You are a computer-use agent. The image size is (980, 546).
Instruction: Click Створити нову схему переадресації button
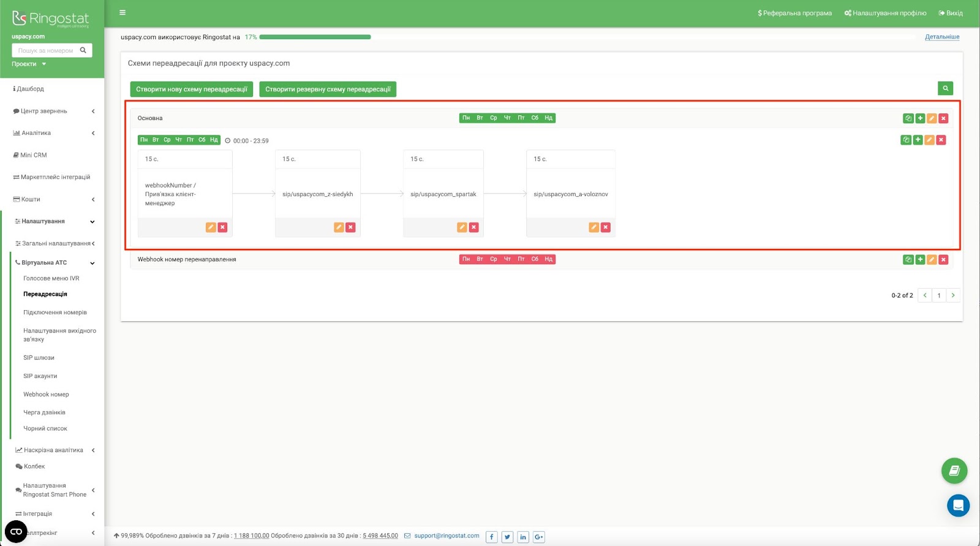192,89
